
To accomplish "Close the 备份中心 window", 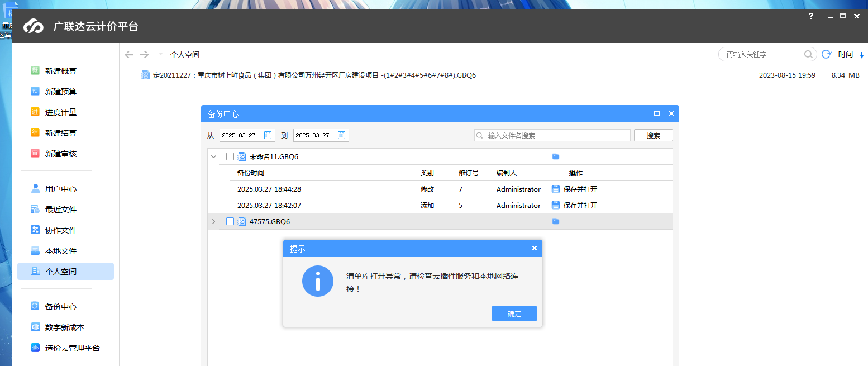I will tap(671, 113).
